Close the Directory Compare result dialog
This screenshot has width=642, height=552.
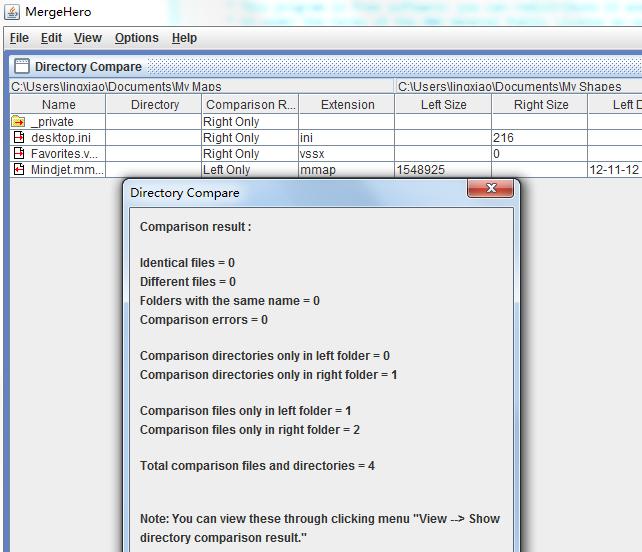490,189
